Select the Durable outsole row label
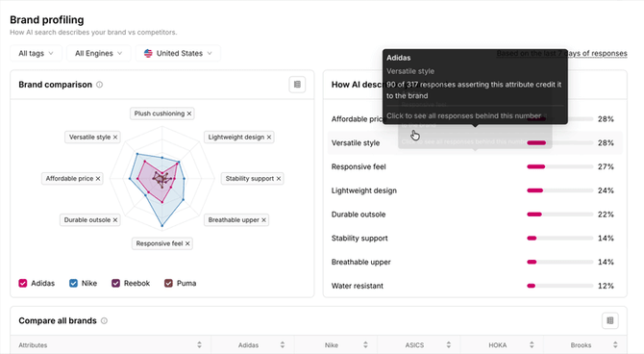 [x=359, y=215]
